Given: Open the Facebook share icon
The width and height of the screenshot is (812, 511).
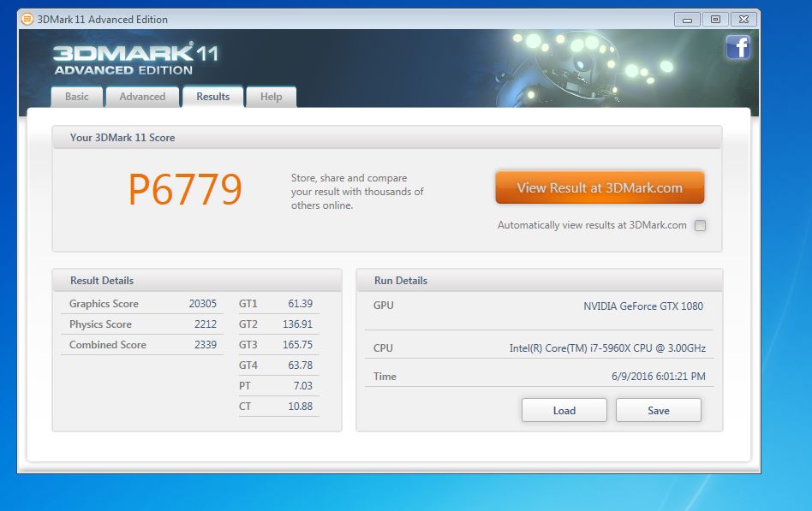Looking at the screenshot, I should (x=738, y=47).
